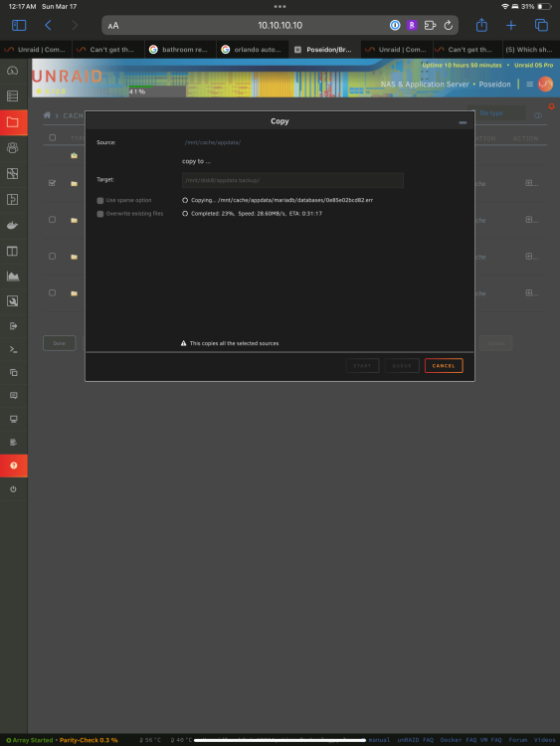Click the Unraid OS Pro header text

tap(533, 66)
